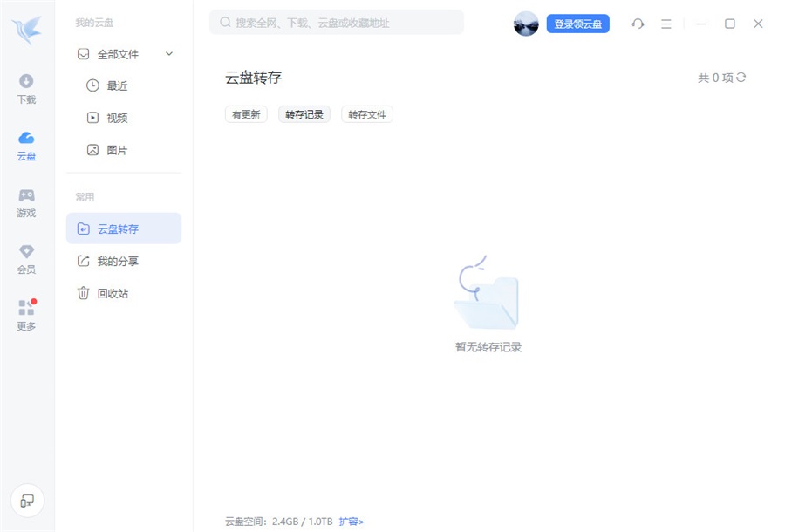Click the 更多 (More) sidebar icon
The width and height of the screenshot is (785, 532).
coord(25,314)
